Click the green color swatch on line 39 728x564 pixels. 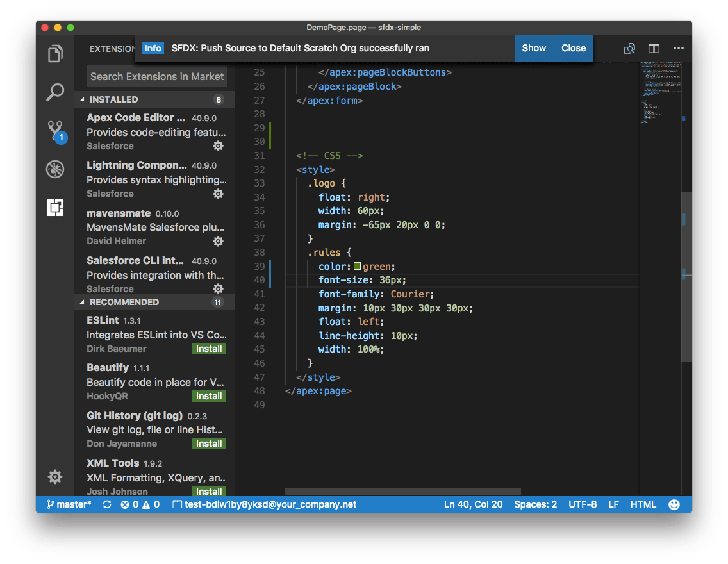click(357, 266)
